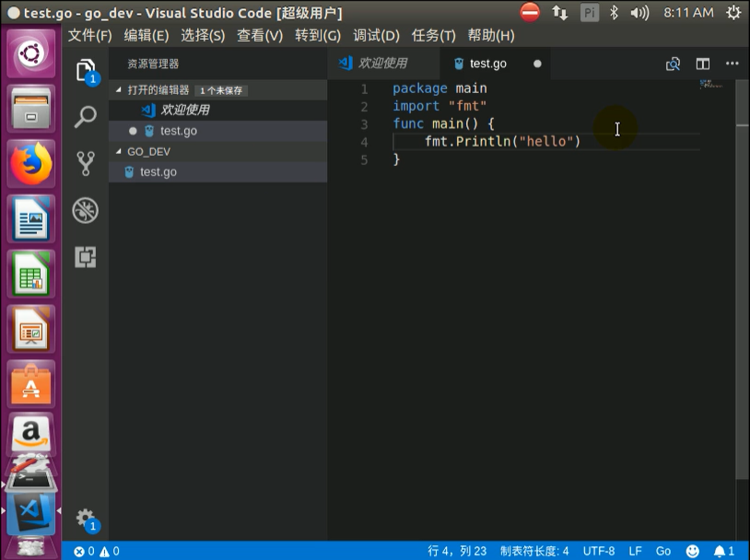750x560 pixels.
Task: Click the Bluetooth indicator in top panel
Action: [x=614, y=12]
